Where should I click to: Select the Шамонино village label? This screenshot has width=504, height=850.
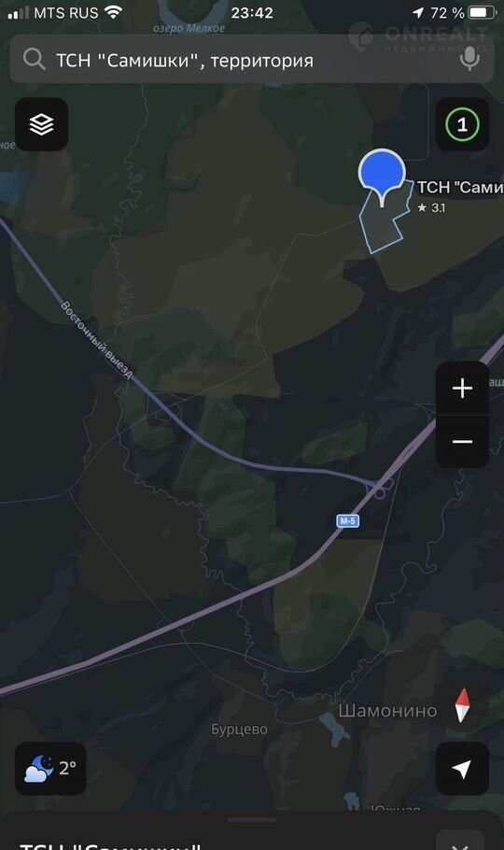(x=387, y=711)
